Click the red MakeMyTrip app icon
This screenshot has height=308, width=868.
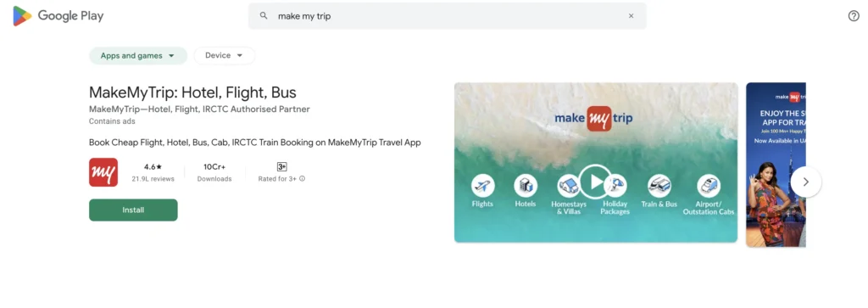(x=103, y=172)
